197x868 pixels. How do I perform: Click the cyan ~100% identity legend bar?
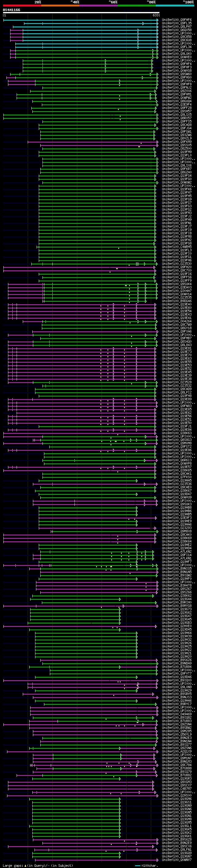[x=175, y=6]
